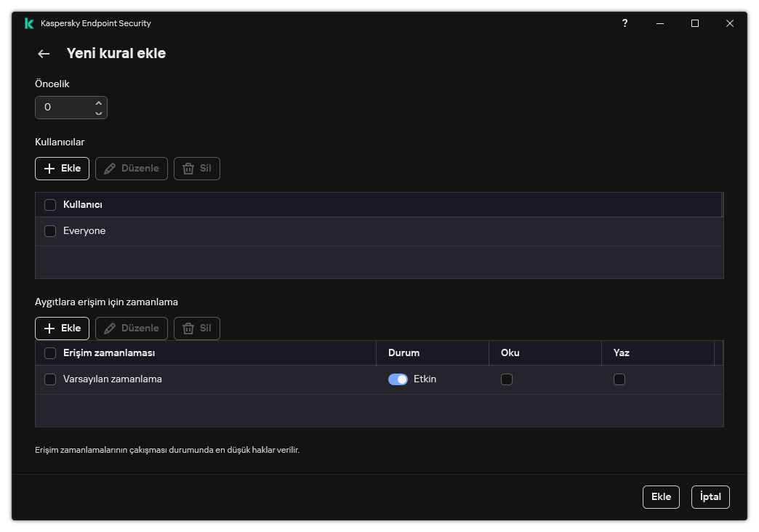Add a user with Ekle under Kullanıcılar
Screen dimensions: 759x532
[62, 169]
